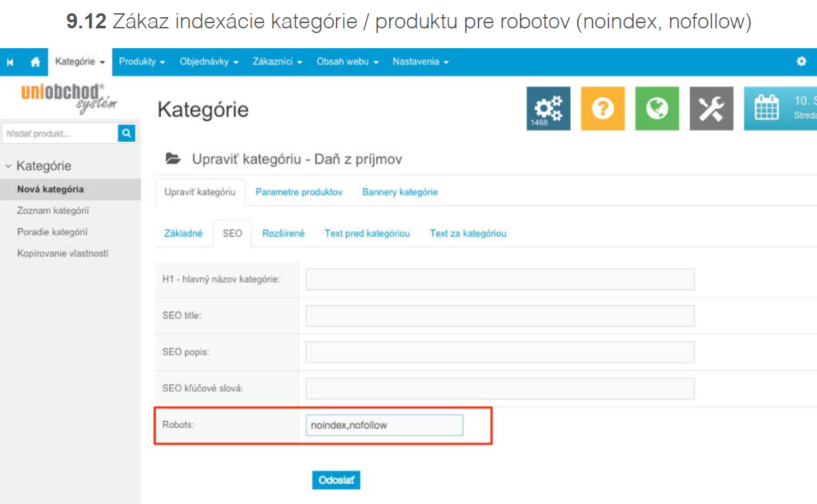The height and width of the screenshot is (504, 817).
Task: Open the Nastavenia dropdown menu
Action: [420, 61]
